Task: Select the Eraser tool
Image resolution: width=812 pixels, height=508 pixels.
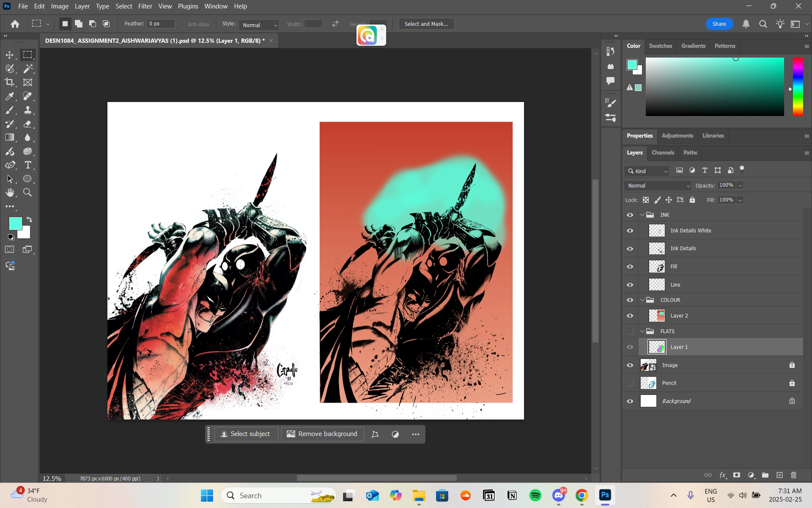Action: click(x=27, y=124)
